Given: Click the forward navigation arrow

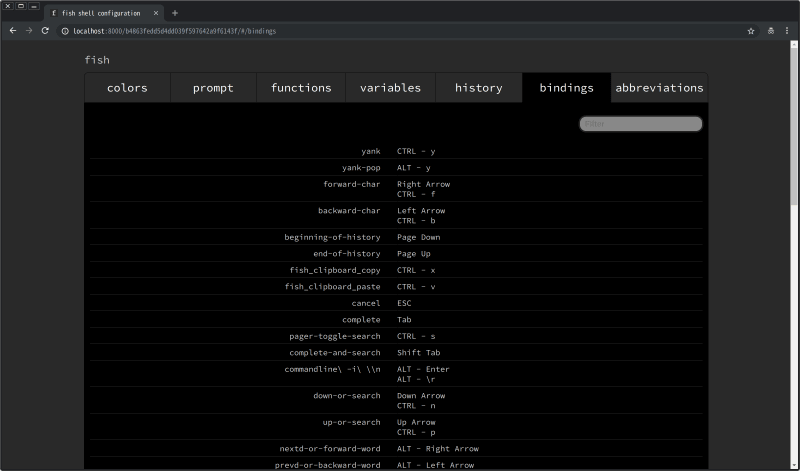Looking at the screenshot, I should pyautogui.click(x=29, y=31).
